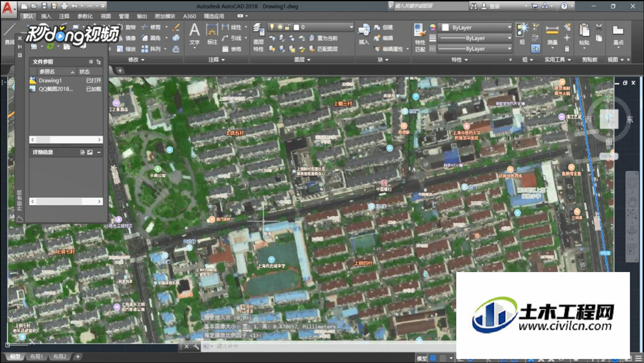Screen dimensions: 644x363
Task: Open the 视图 ribbon tab
Action: tap(106, 16)
